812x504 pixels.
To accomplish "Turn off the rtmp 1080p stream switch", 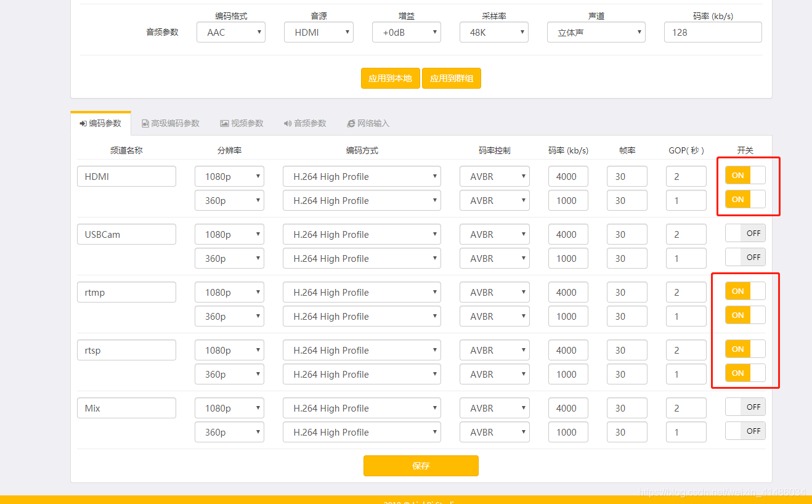I will click(745, 291).
